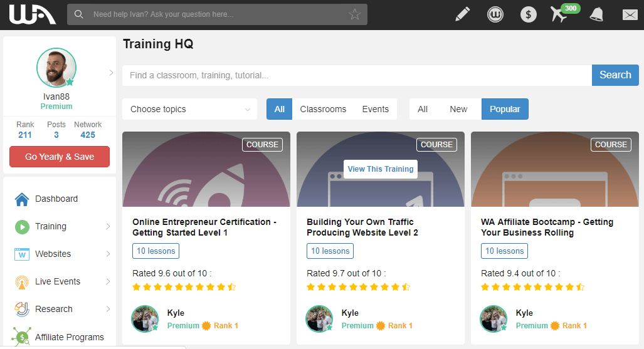The height and width of the screenshot is (349, 644).
Task: Open the dollar sign earnings icon
Action: point(528,15)
